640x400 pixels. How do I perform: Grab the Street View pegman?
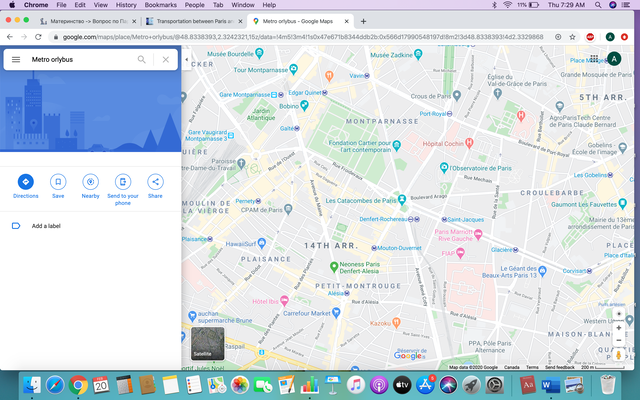[619, 355]
